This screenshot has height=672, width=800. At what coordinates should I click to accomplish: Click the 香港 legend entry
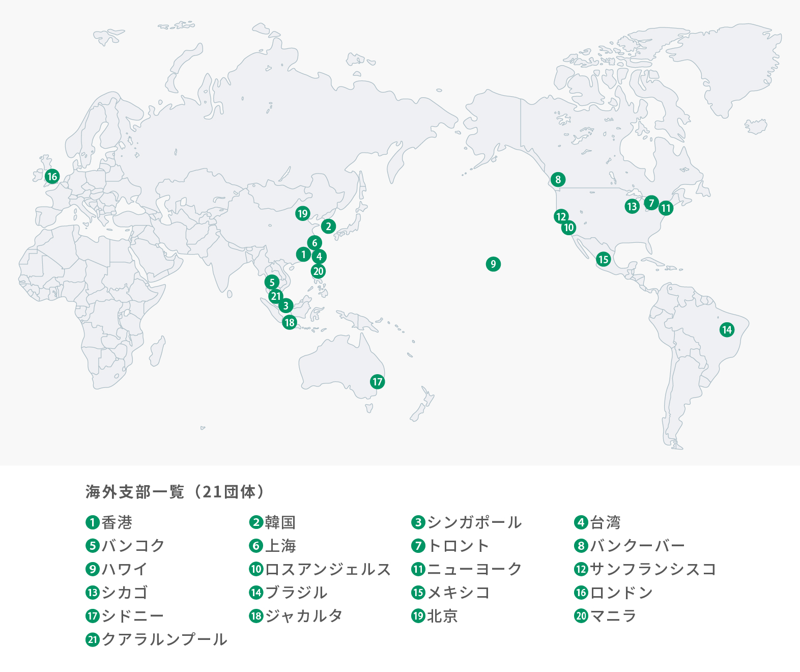pyautogui.click(x=116, y=522)
